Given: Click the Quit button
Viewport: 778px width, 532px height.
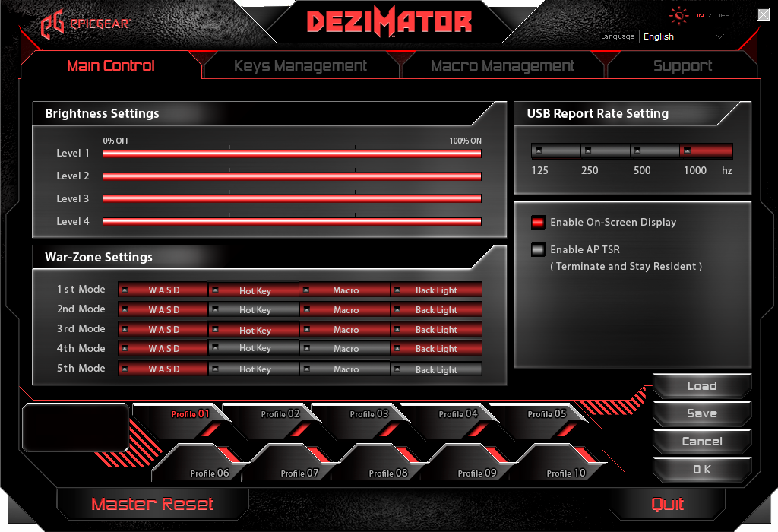Looking at the screenshot, I should coord(667,504).
